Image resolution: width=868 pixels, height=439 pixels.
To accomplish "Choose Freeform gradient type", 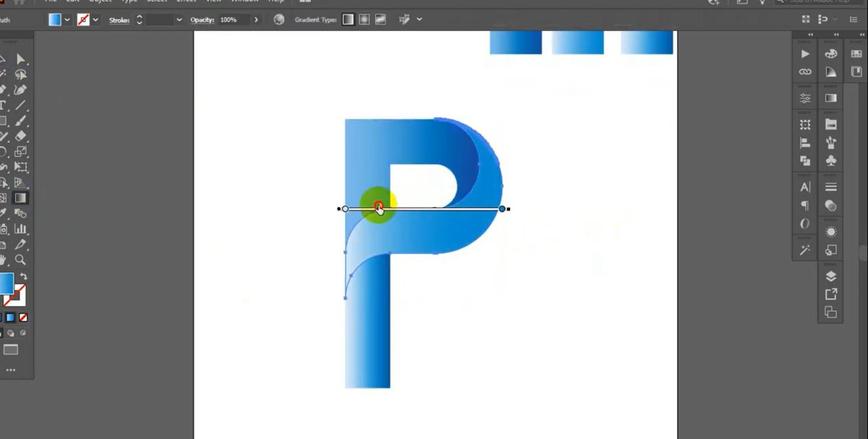I will click(x=380, y=20).
